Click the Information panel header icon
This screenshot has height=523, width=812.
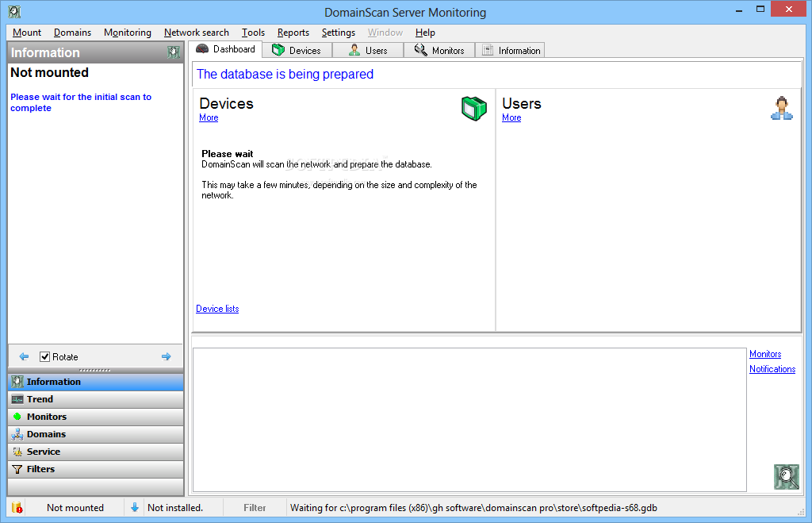click(174, 52)
